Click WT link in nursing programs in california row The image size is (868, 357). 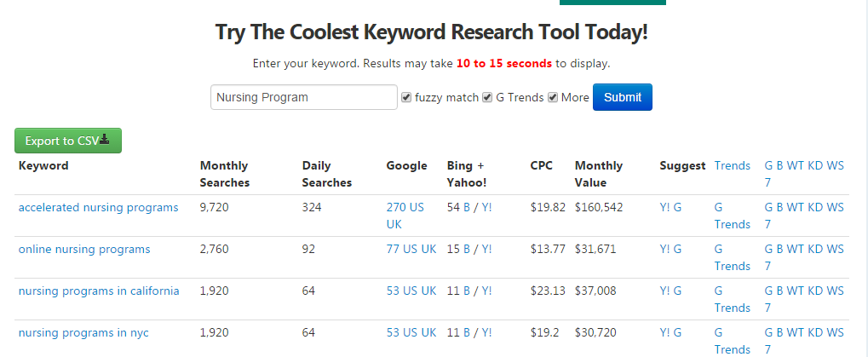[x=795, y=291]
